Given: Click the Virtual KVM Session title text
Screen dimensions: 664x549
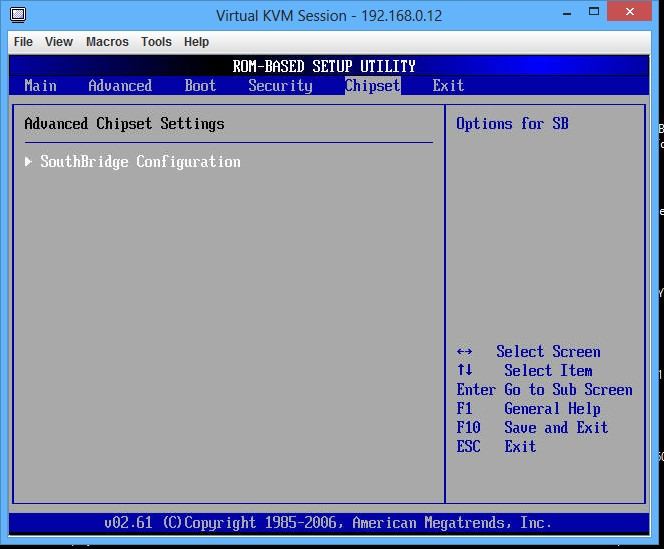Looking at the screenshot, I should (x=329, y=16).
